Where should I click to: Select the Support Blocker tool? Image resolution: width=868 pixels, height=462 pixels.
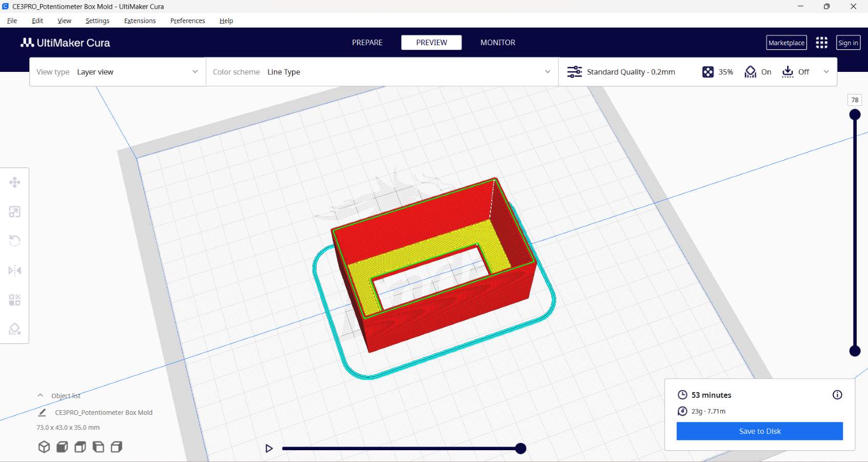pyautogui.click(x=14, y=329)
